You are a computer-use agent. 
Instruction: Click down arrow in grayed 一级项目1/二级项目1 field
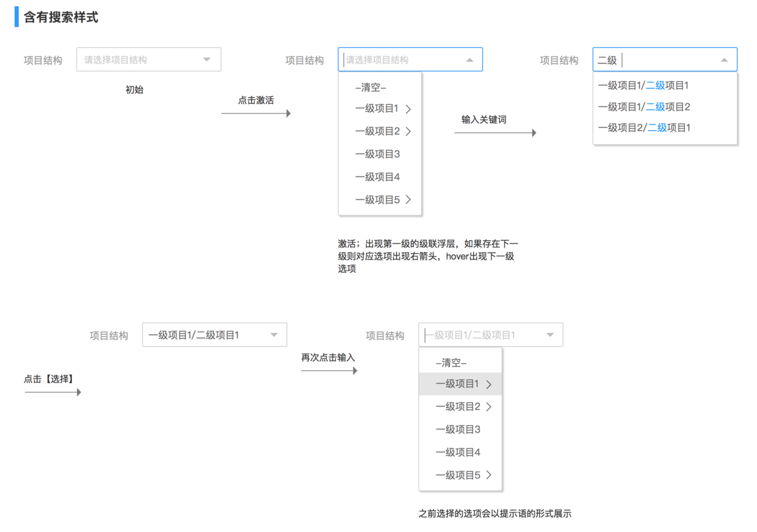550,335
